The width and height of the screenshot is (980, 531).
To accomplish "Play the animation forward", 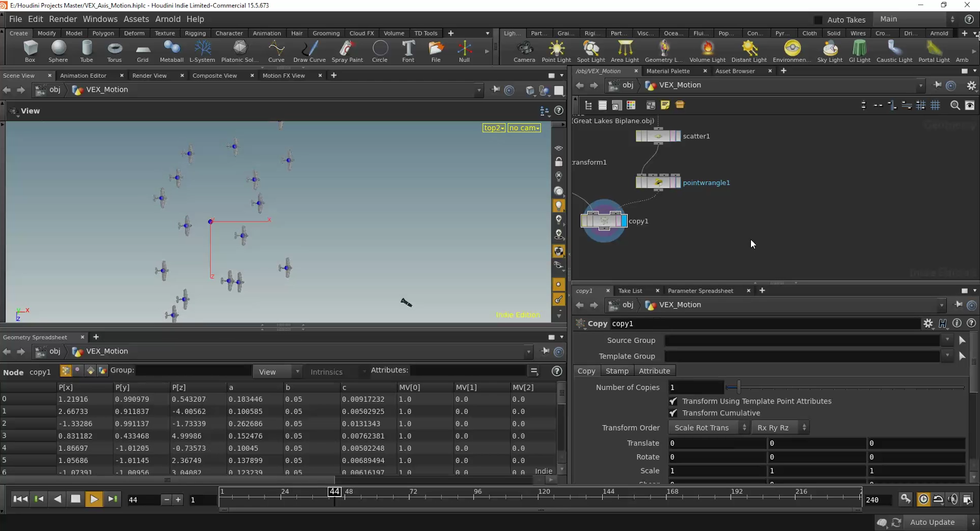I will pyautogui.click(x=94, y=499).
